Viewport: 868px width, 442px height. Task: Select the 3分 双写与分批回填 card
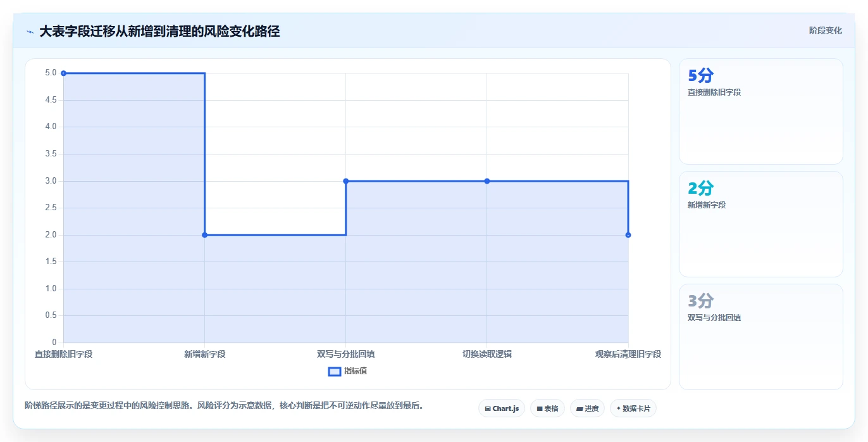coord(760,337)
